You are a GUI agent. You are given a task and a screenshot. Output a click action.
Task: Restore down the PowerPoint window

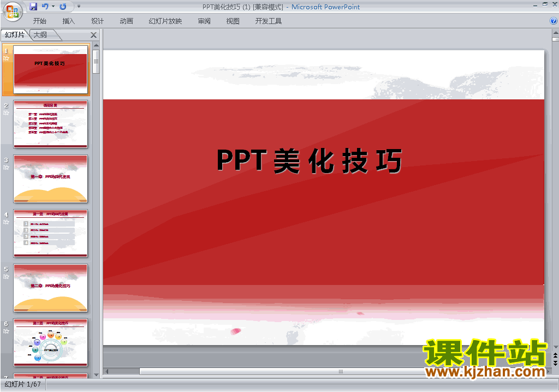click(545, 4)
